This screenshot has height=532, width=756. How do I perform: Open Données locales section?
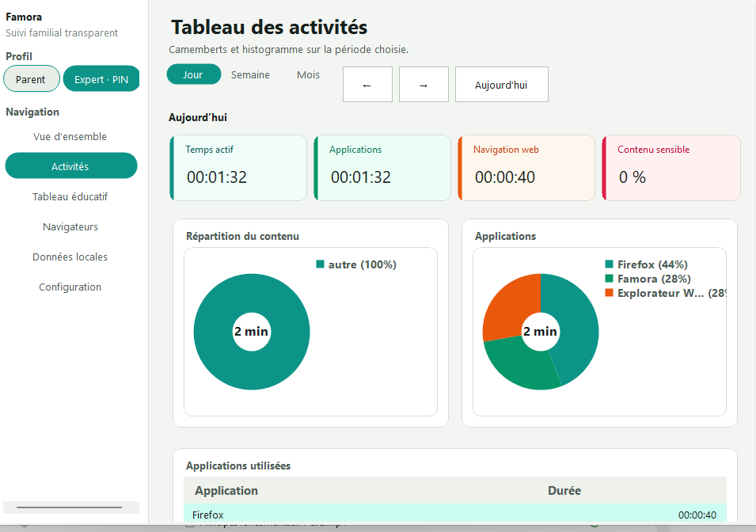pos(70,256)
